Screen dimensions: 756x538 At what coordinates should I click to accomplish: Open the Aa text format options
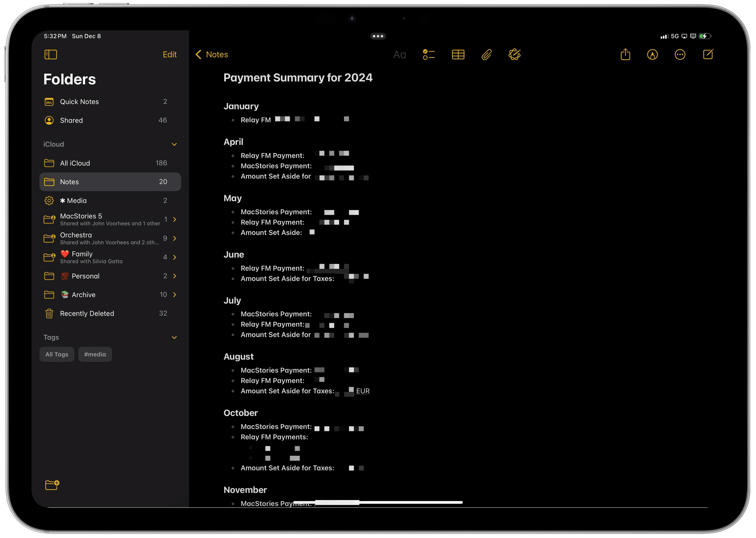click(x=399, y=55)
